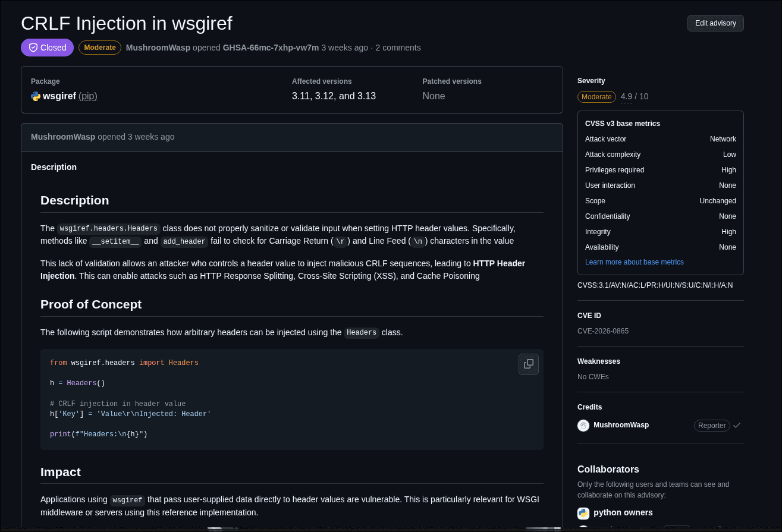Screen dimensions: 782x532
Task: Click the Reporter pill in Credits
Action: [712, 425]
